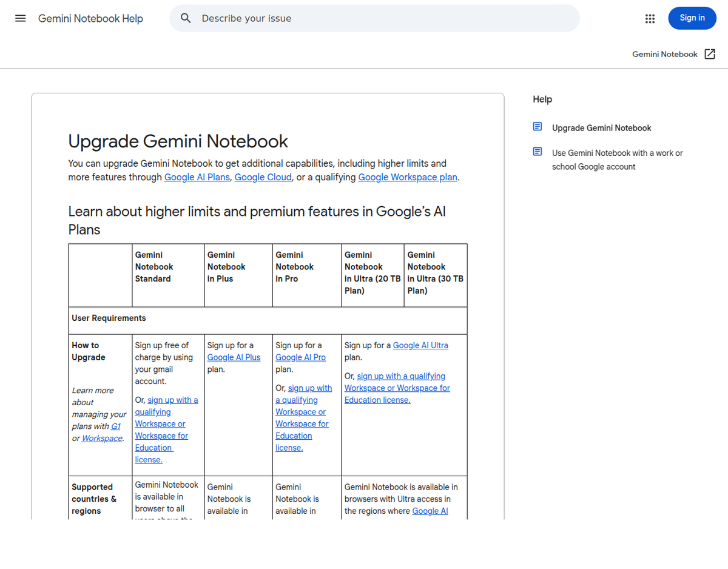Click the Gemini Notebook in Plus header

point(226,267)
